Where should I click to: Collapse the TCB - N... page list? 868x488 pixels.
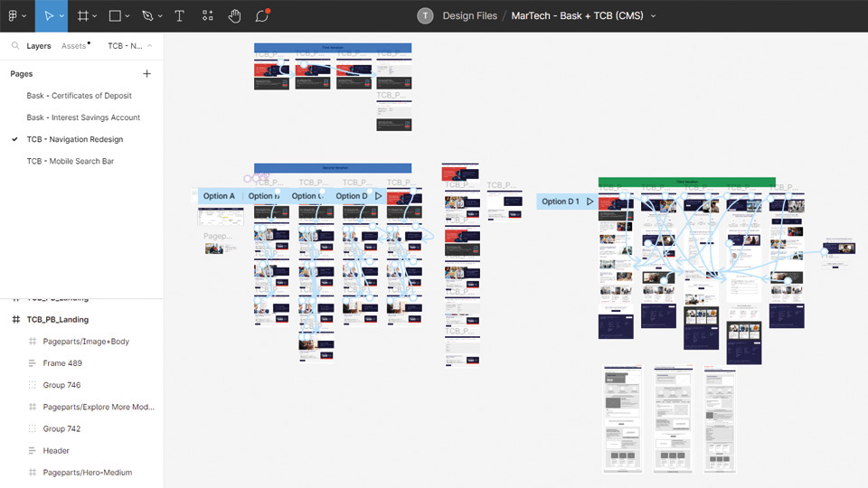pos(150,46)
